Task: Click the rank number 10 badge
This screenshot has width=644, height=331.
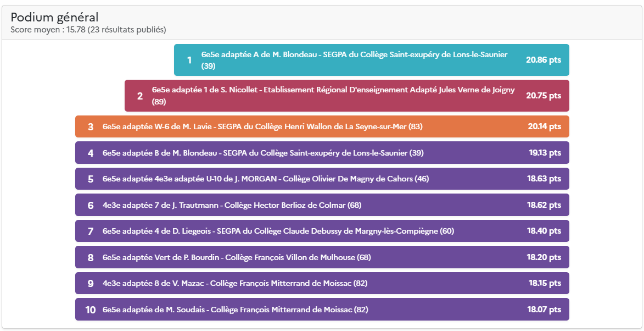Action: tap(91, 310)
